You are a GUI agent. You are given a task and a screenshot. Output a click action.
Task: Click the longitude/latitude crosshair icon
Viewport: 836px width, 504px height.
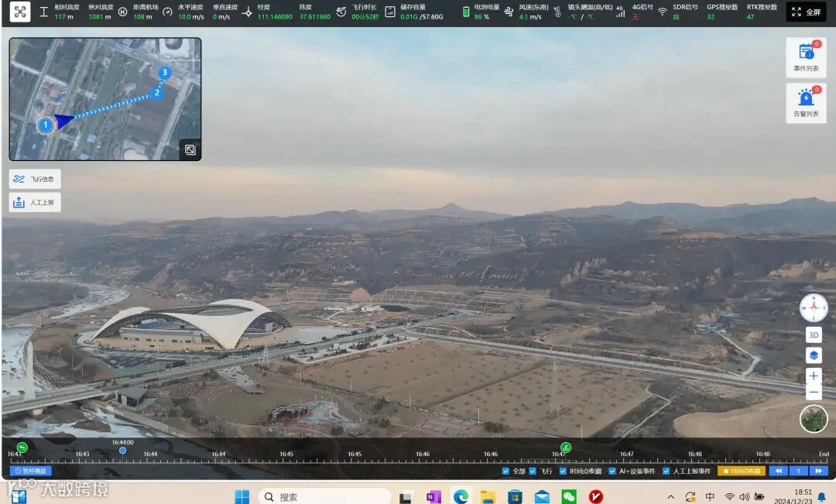tap(247, 12)
